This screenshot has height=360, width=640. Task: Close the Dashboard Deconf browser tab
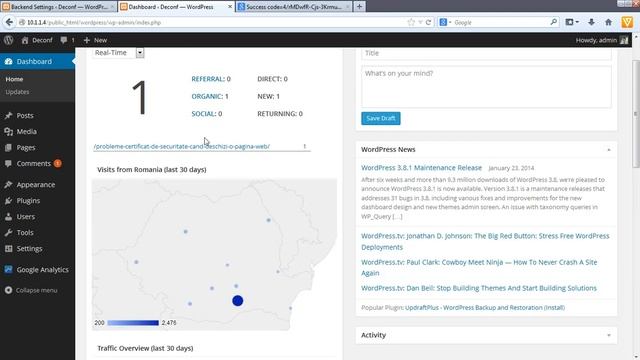(x=230, y=7)
